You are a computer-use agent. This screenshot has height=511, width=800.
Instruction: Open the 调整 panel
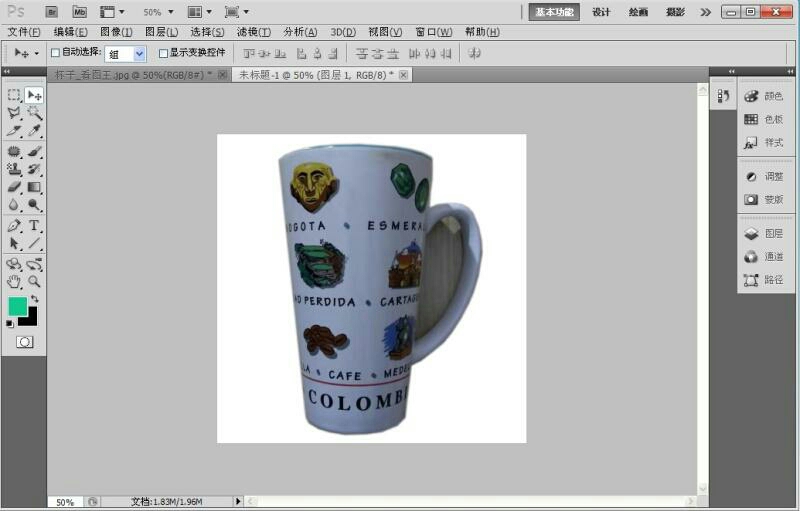coord(764,176)
